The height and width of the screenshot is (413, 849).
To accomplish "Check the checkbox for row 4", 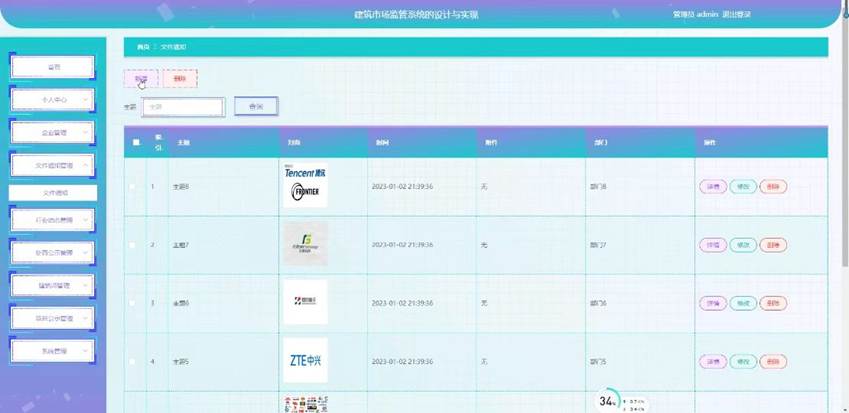I will [x=132, y=361].
